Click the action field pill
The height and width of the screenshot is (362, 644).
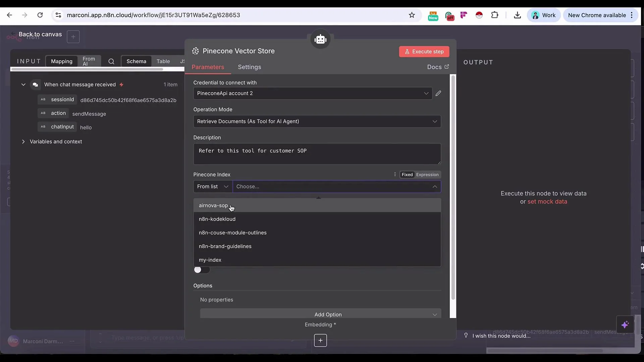click(x=53, y=113)
